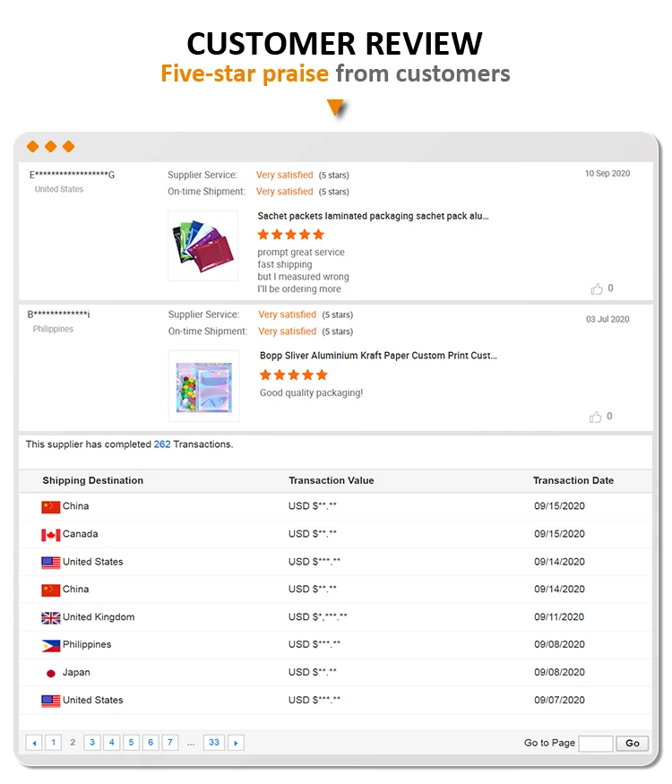
Task: Click the orange down arrow under heading
Action: pyautogui.click(x=336, y=108)
